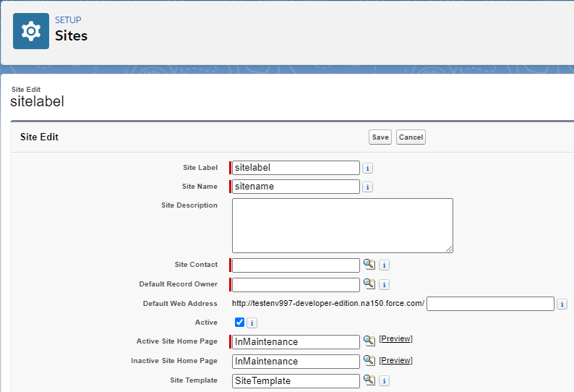
Task: Show info for Default Record Owner
Action: [385, 285]
